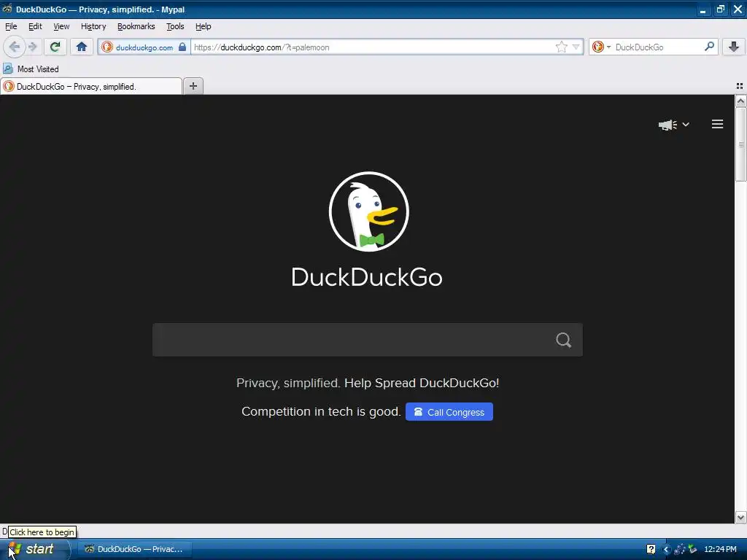
Task: Go forward with the Forward arrow button
Action: [x=33, y=47]
